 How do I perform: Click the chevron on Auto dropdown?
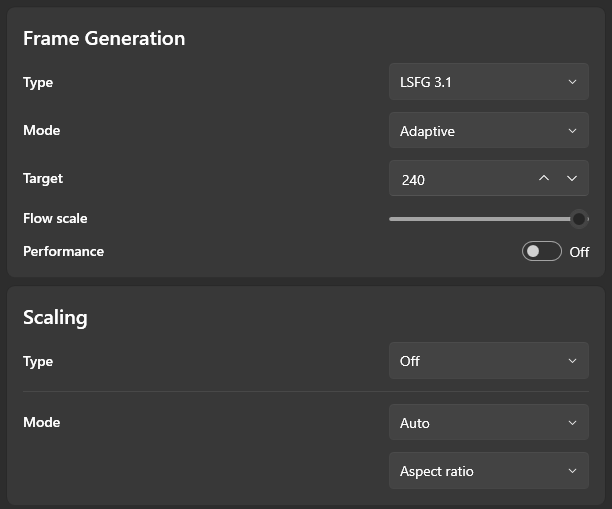[572, 423]
